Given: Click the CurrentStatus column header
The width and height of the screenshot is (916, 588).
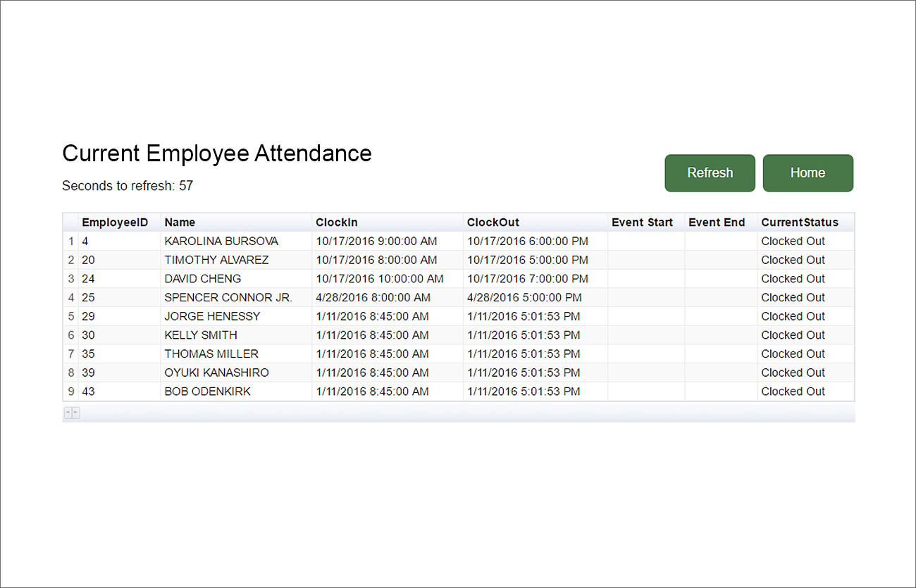Looking at the screenshot, I should click(806, 223).
